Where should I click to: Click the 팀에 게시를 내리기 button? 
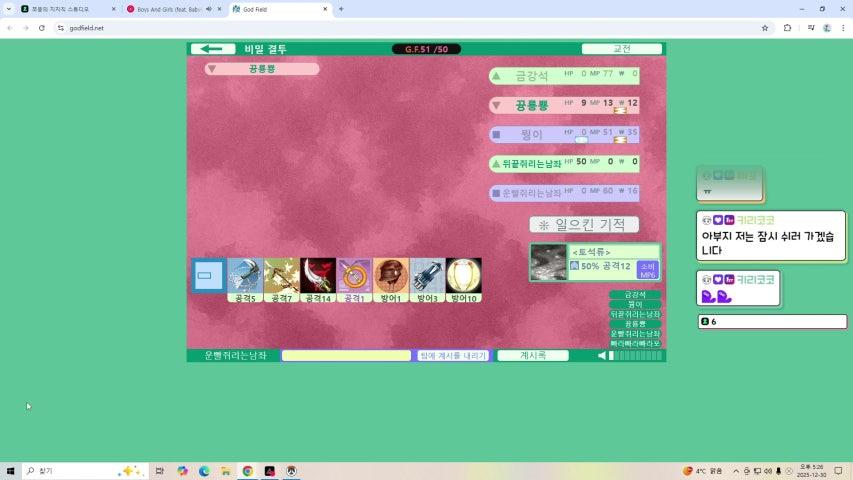(x=453, y=356)
